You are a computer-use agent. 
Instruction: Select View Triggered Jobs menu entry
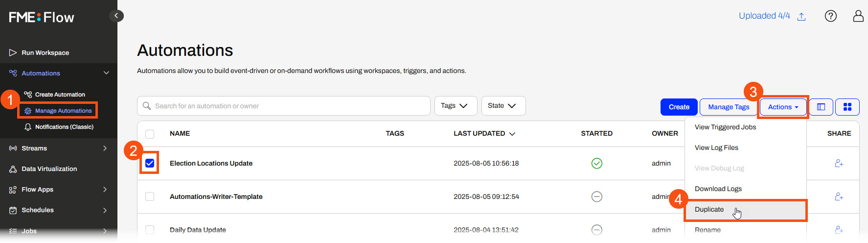point(725,127)
